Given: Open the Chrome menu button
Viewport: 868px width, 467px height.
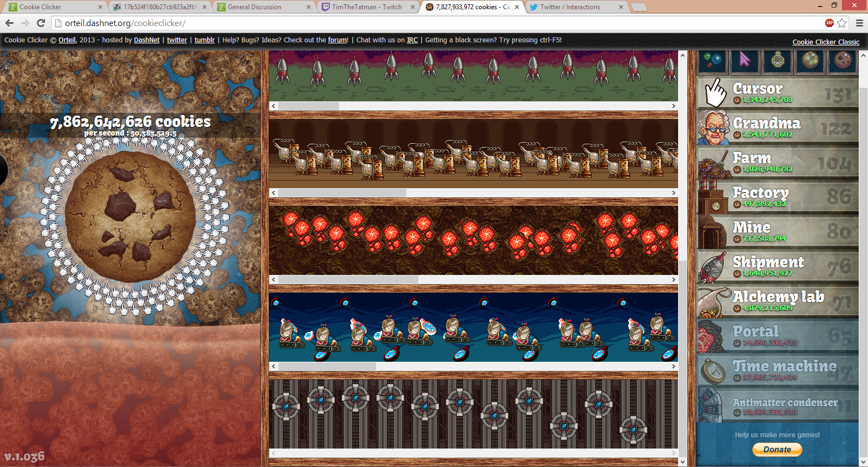Looking at the screenshot, I should 859,23.
